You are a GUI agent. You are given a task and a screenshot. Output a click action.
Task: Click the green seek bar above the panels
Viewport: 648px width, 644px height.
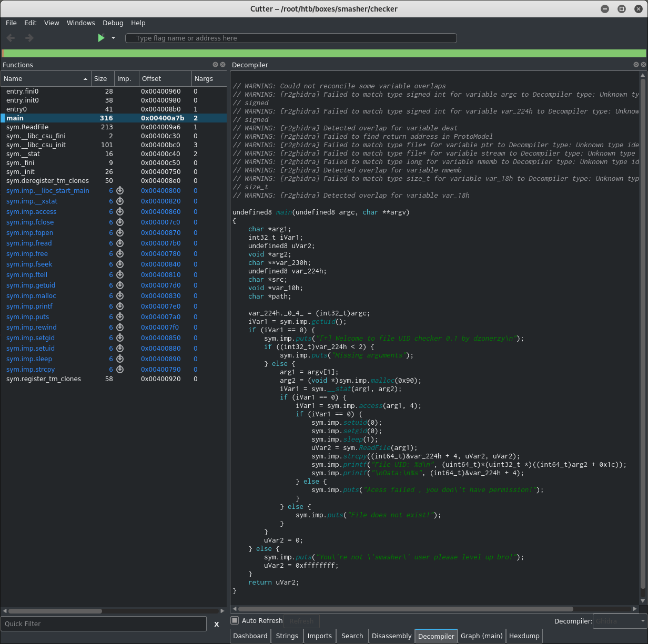click(x=324, y=53)
